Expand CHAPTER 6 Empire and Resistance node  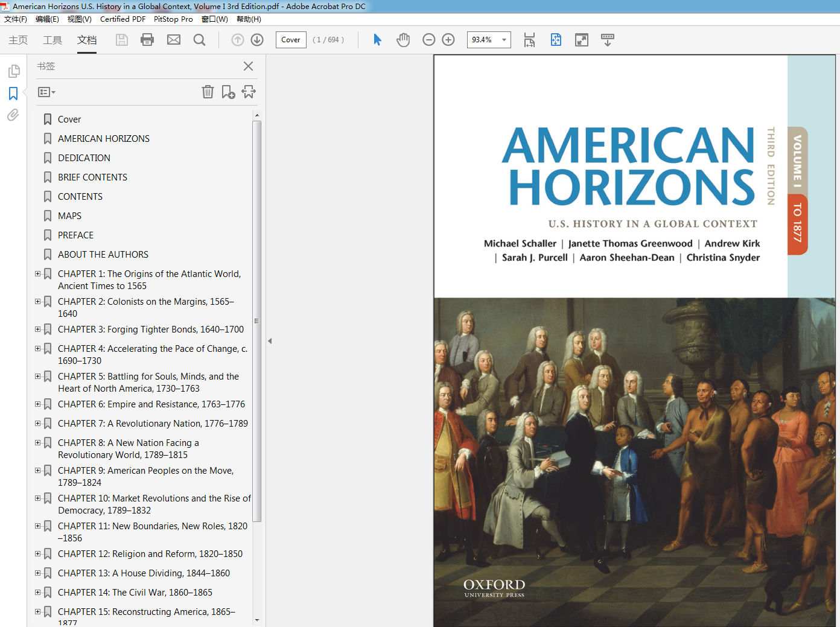37,404
